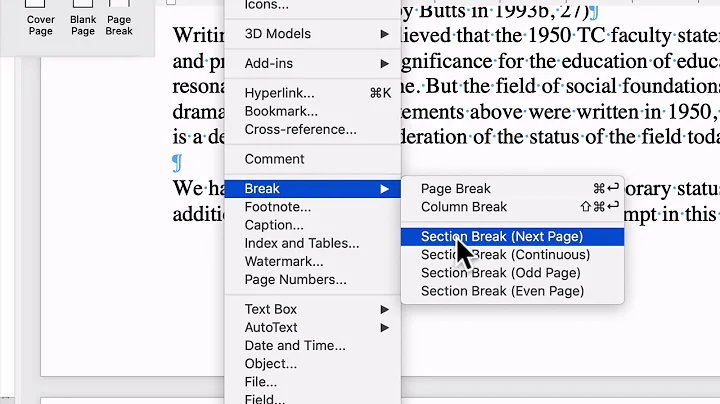
Task: Click the text '1950 TC faculty'
Action: tap(602, 36)
